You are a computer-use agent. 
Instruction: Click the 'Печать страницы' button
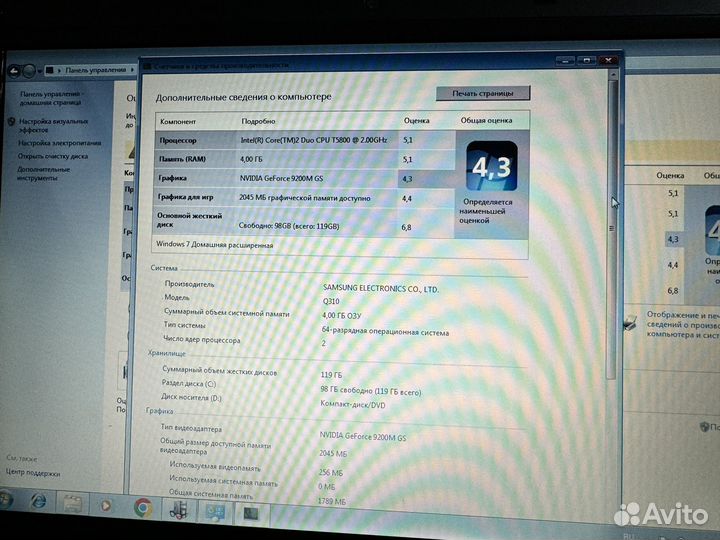pyautogui.click(x=483, y=93)
